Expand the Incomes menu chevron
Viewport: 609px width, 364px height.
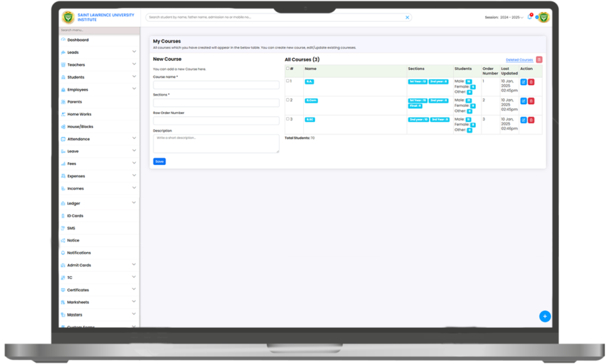(x=134, y=188)
